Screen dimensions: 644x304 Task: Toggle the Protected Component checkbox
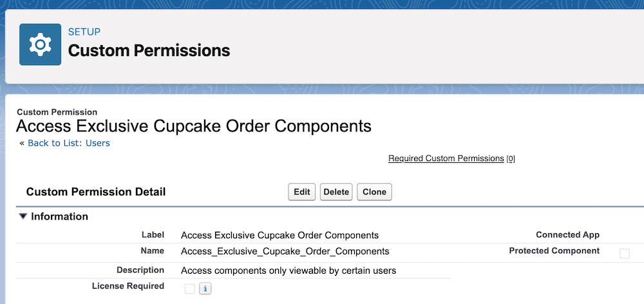coord(624,254)
